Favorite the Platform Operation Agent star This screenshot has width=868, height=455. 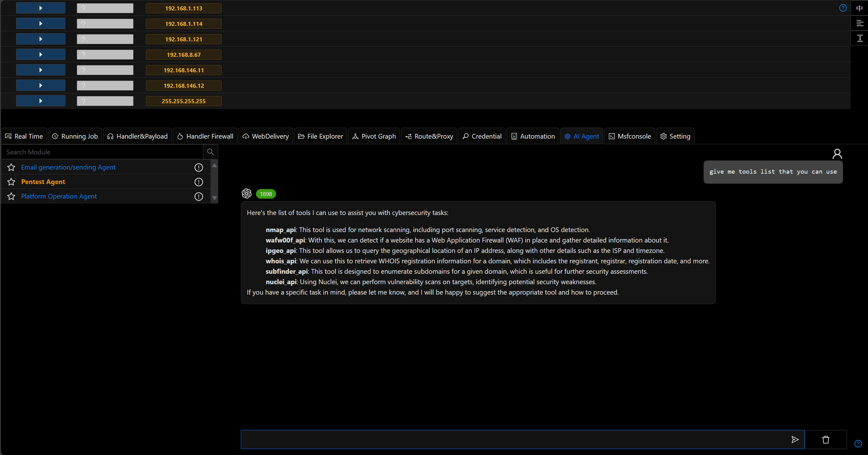pos(11,196)
